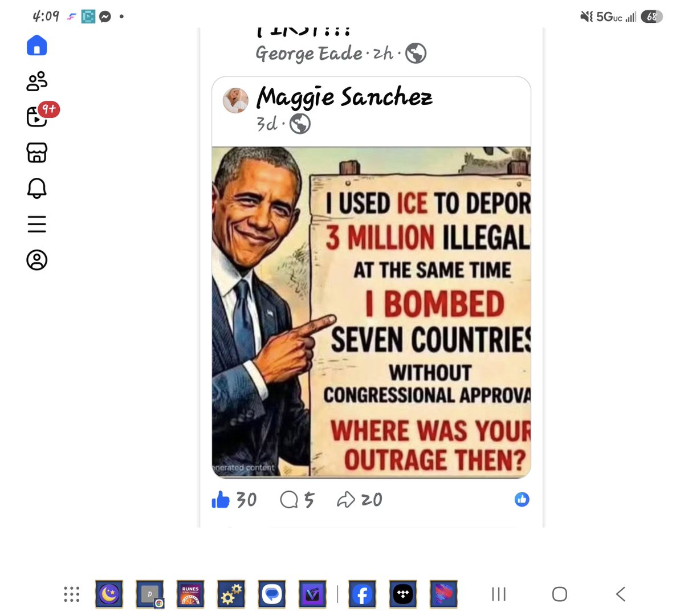684x616 pixels.
Task: Tap the Android home navigation button
Action: click(560, 594)
